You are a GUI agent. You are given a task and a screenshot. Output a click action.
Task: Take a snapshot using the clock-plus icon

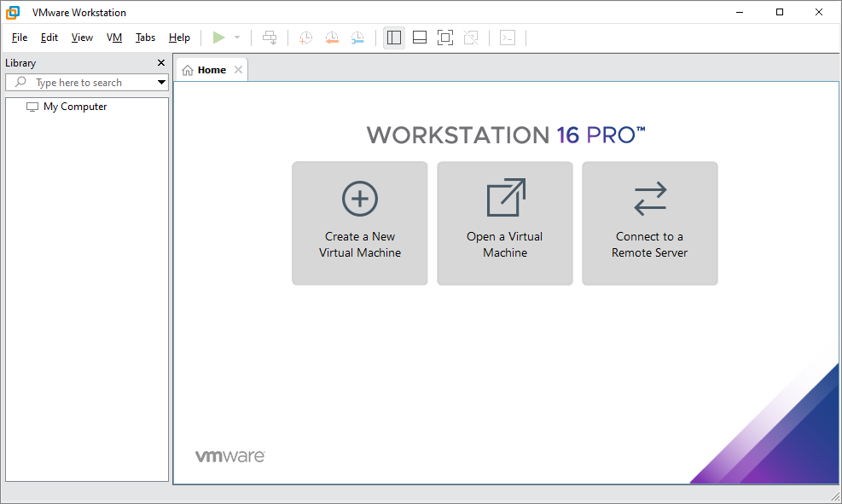click(305, 38)
